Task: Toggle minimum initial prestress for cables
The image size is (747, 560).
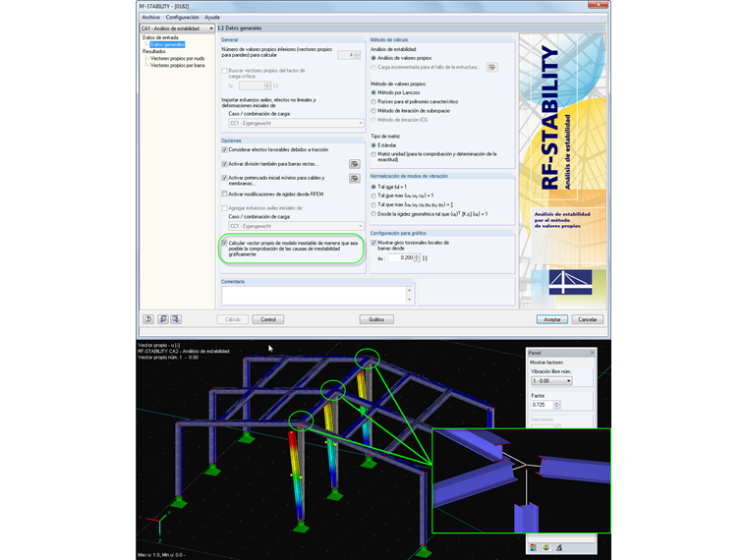Action: coord(224,178)
